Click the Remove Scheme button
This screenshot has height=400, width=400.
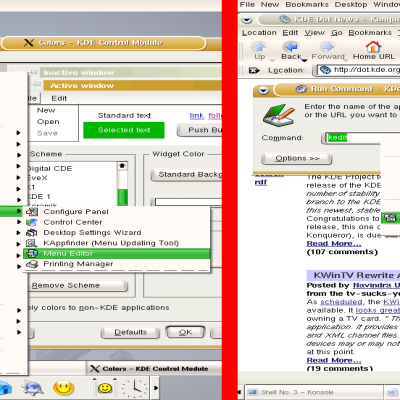point(78,286)
